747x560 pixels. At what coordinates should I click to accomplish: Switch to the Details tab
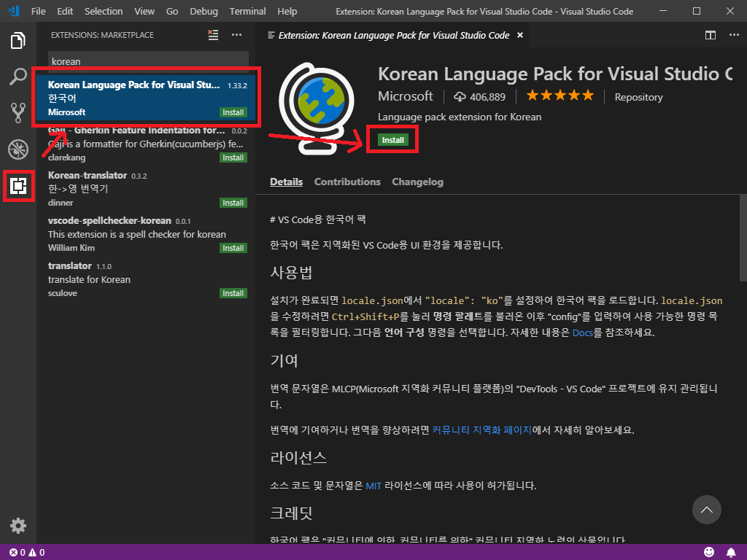pos(286,182)
